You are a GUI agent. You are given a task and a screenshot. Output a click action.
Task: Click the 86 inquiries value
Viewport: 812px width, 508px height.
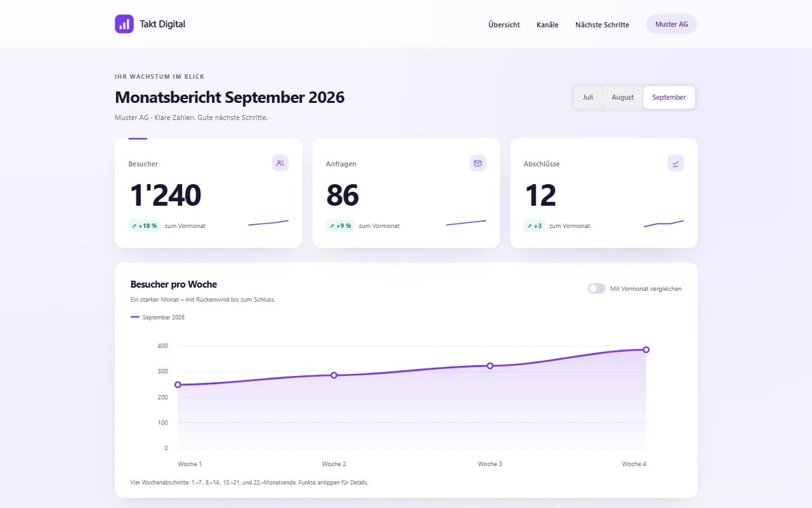[x=343, y=195]
